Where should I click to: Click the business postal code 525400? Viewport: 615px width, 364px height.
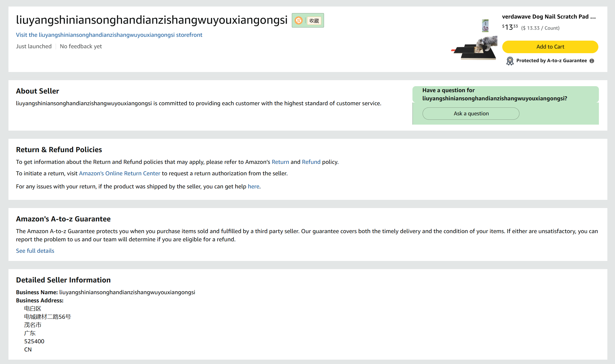(34, 341)
